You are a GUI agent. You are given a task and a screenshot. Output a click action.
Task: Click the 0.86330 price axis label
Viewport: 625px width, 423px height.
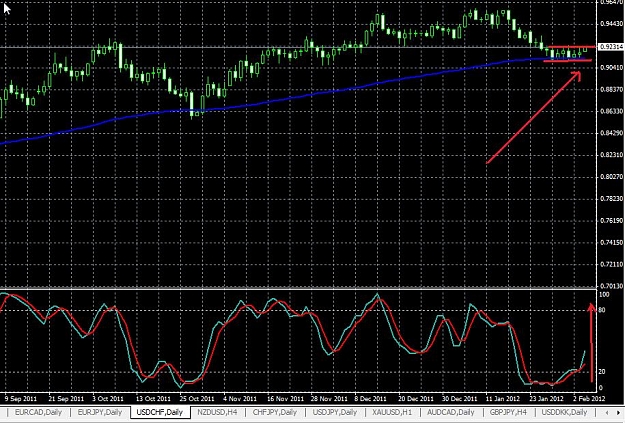612,111
